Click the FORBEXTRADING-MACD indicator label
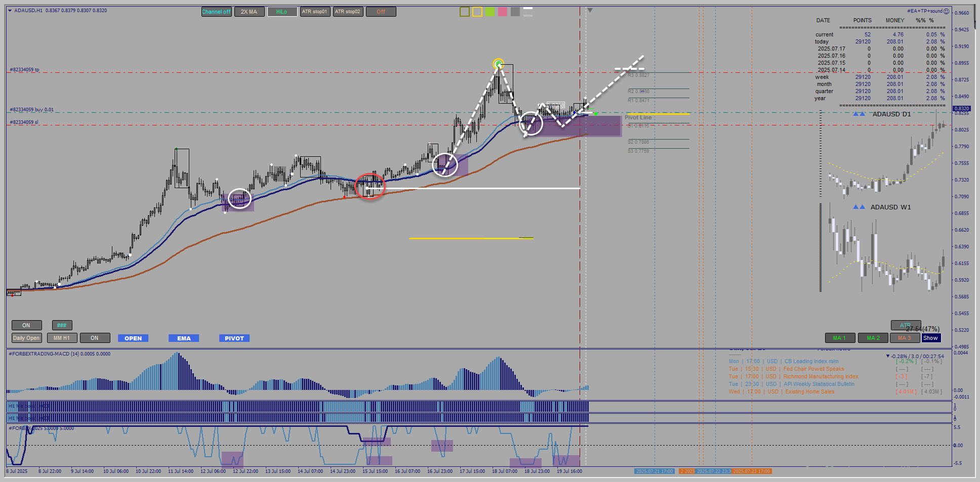Viewport: 980px width, 482px height. tap(59, 354)
